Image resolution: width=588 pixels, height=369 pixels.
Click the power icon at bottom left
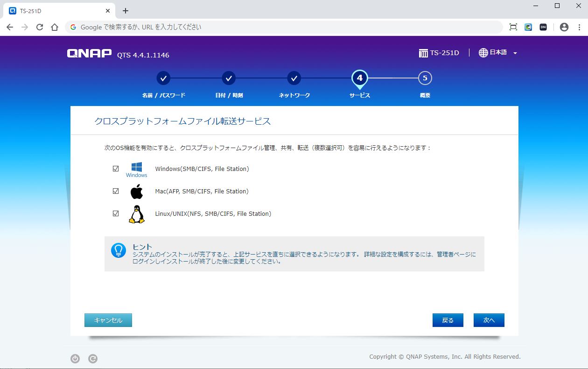tap(75, 359)
